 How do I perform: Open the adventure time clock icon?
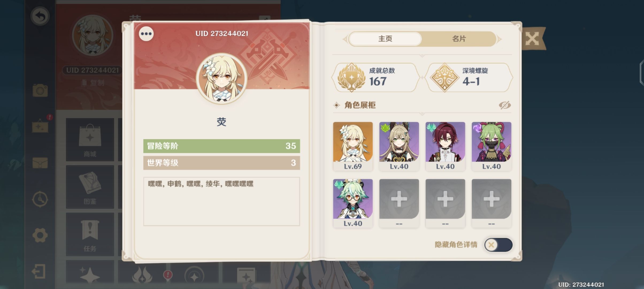point(40,199)
